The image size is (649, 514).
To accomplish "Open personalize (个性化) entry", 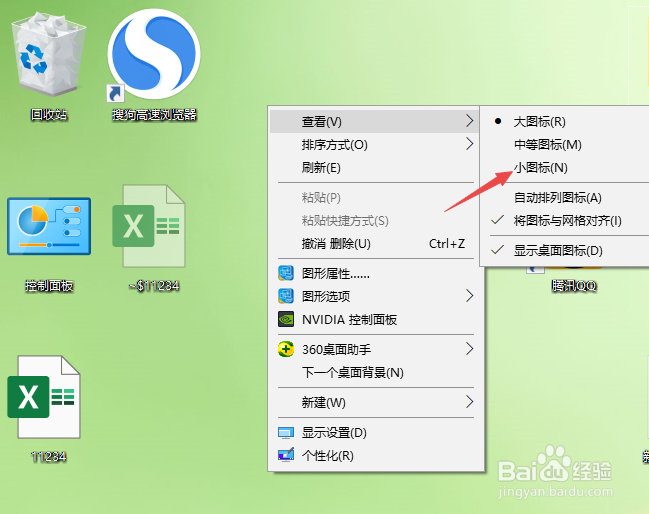I will (x=374, y=455).
